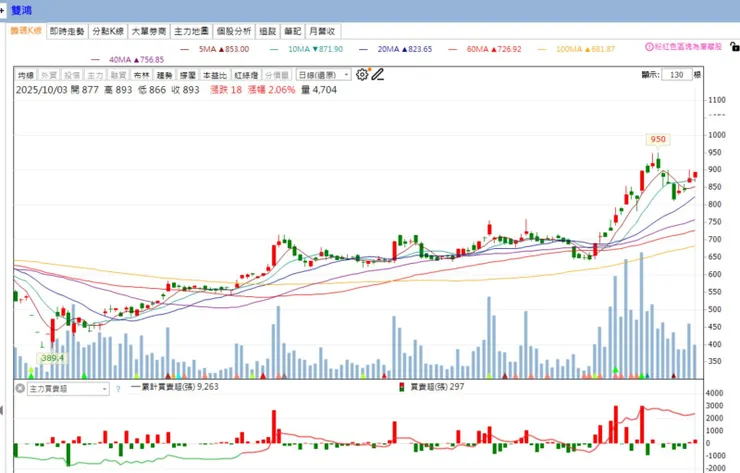740x473 pixels.
Task: Click the 10MA 871.90 legend entry
Action: pyautogui.click(x=307, y=49)
